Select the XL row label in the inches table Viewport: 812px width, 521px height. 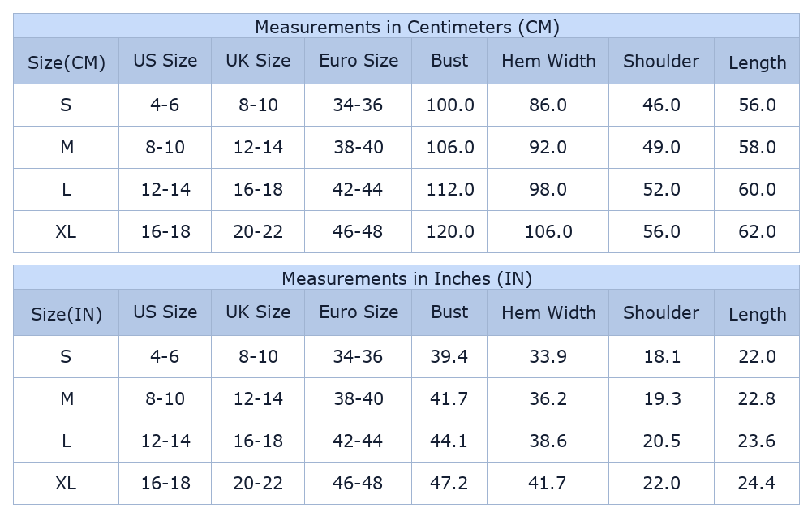(67, 483)
